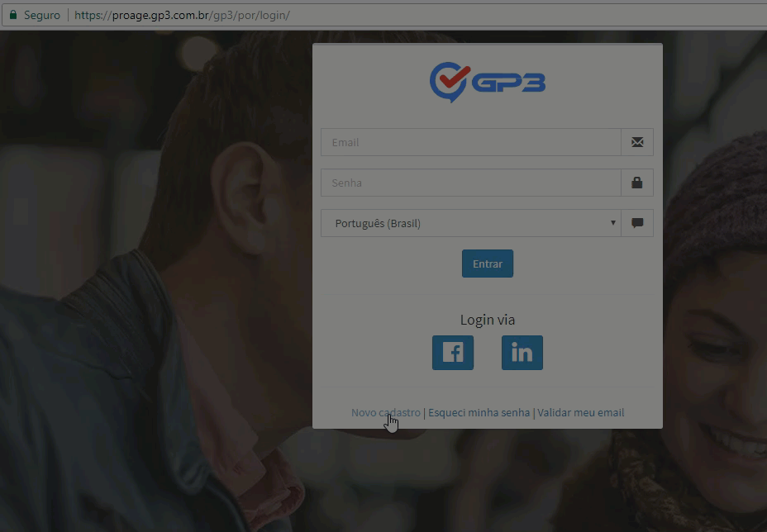
Task: Click the browser URL address text
Action: click(182, 15)
